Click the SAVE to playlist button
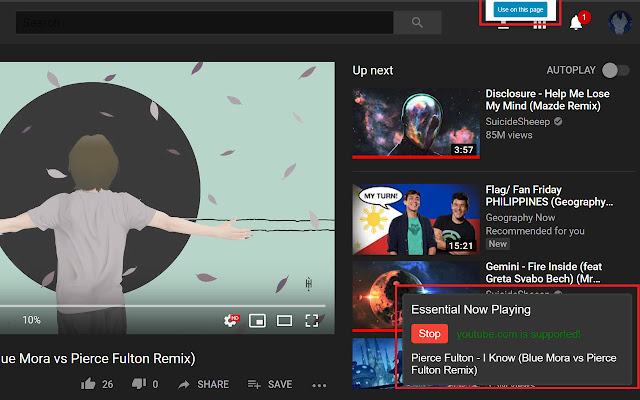 270,384
